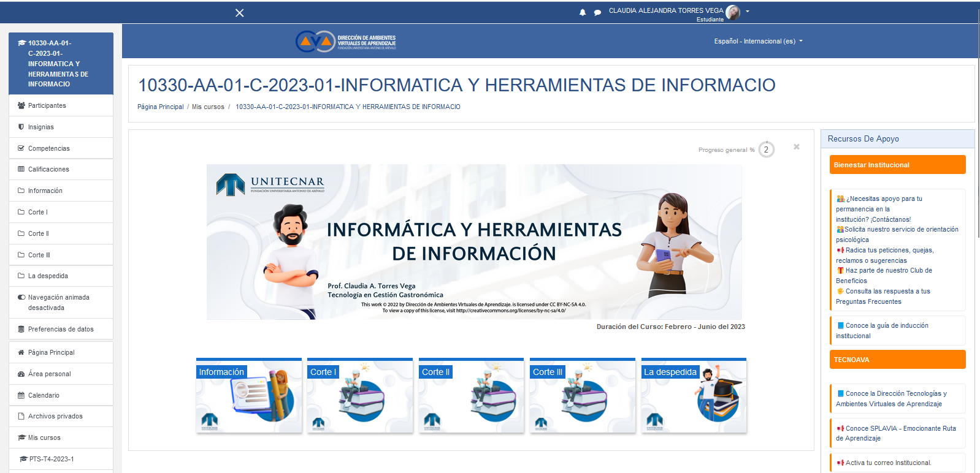This screenshot has width=980, height=473.
Task: Open Participantes in the sidebar
Action: (47, 105)
